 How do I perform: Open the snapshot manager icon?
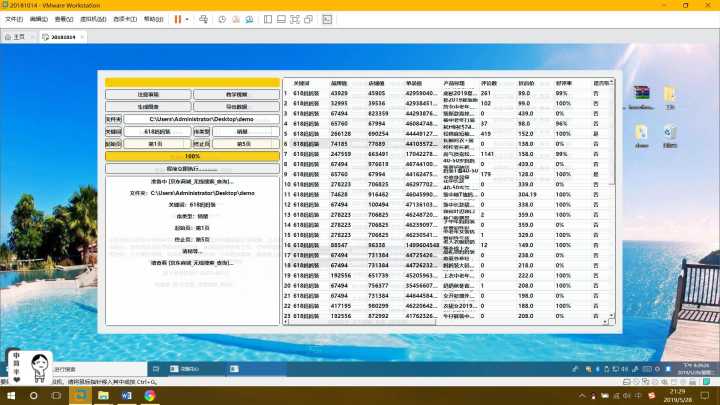click(x=251, y=19)
